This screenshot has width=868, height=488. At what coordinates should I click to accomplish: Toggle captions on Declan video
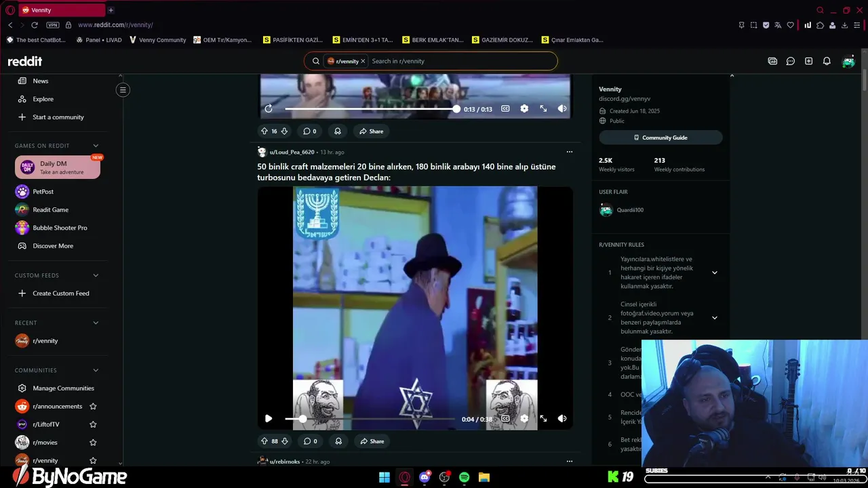[x=505, y=419]
